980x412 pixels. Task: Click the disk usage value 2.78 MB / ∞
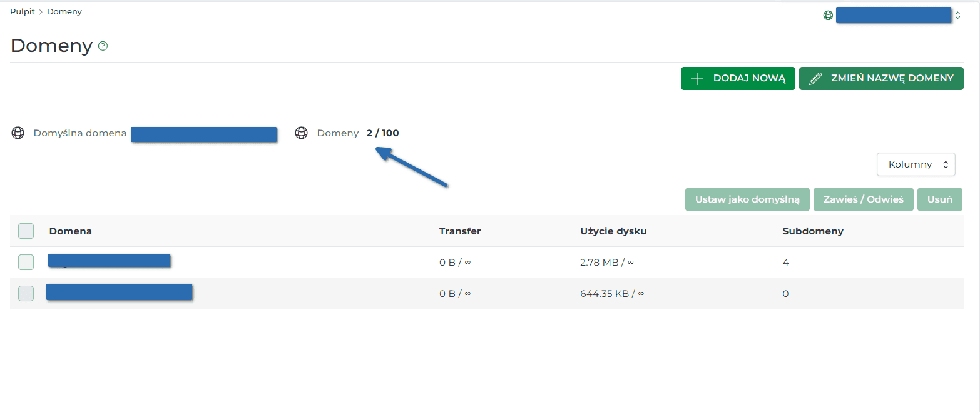tap(607, 263)
